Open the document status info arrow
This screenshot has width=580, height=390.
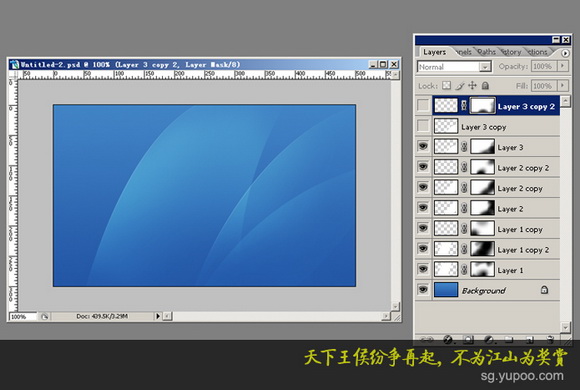coord(158,316)
